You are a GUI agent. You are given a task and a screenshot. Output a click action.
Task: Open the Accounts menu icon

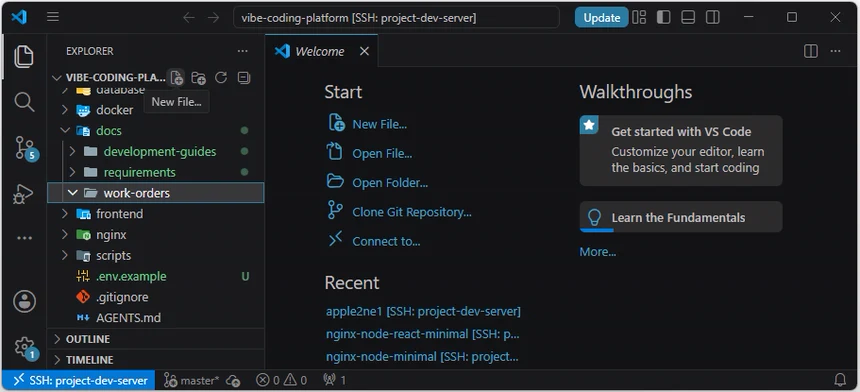(x=24, y=302)
